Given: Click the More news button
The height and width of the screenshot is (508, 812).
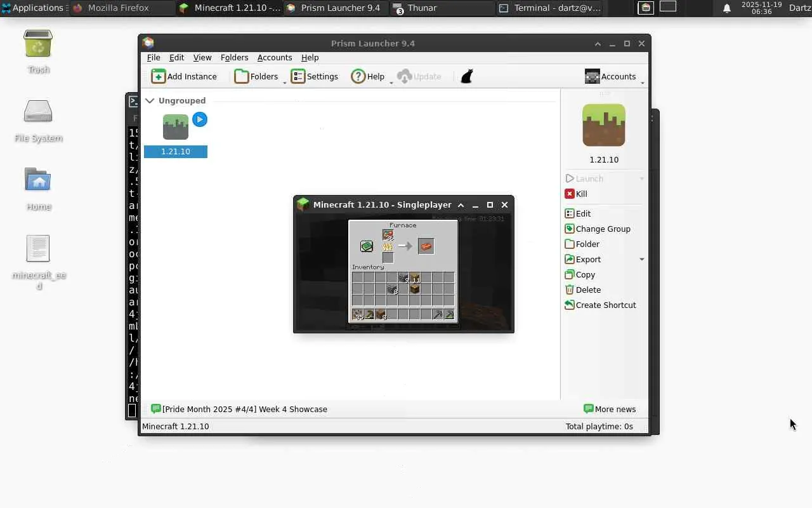Looking at the screenshot, I should click(x=609, y=409).
